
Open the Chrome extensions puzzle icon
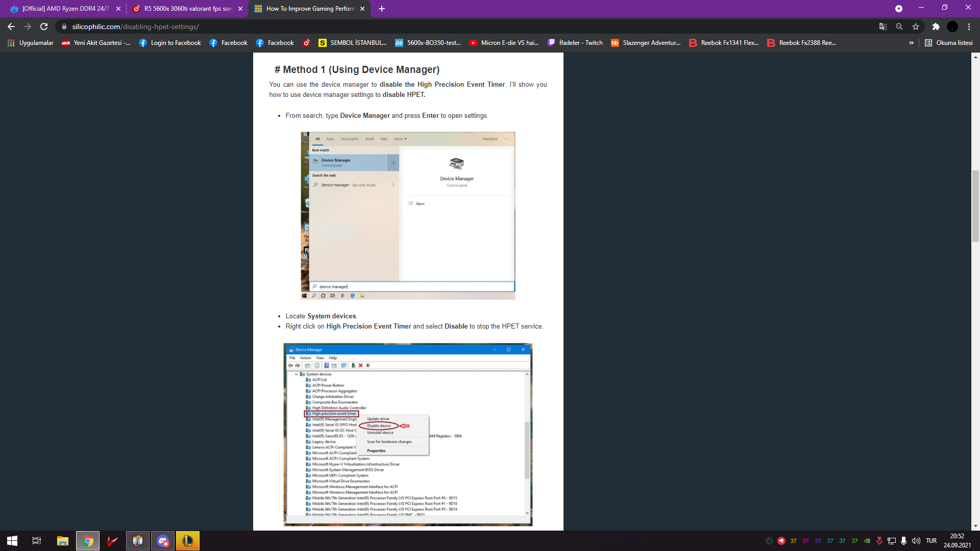coord(936,27)
